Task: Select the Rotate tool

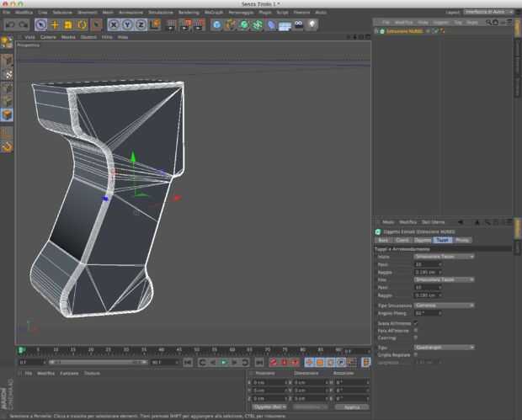Action: [83, 25]
